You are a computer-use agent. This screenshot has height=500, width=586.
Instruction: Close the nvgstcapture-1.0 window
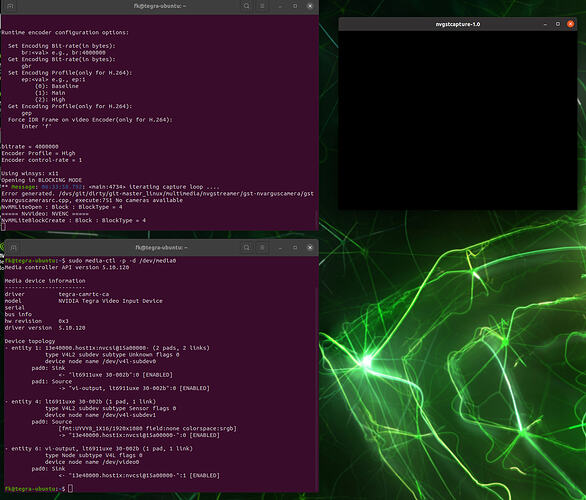pyautogui.click(x=570, y=24)
